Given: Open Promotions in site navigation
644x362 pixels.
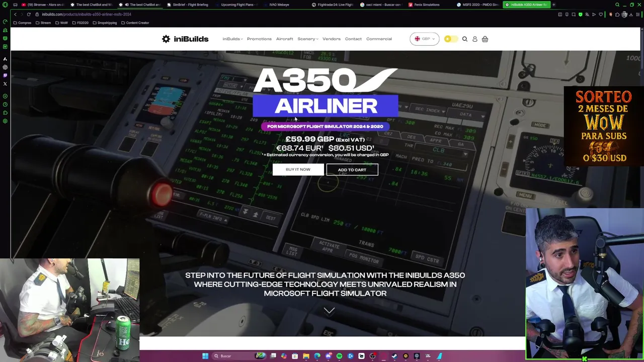Looking at the screenshot, I should pos(259,39).
